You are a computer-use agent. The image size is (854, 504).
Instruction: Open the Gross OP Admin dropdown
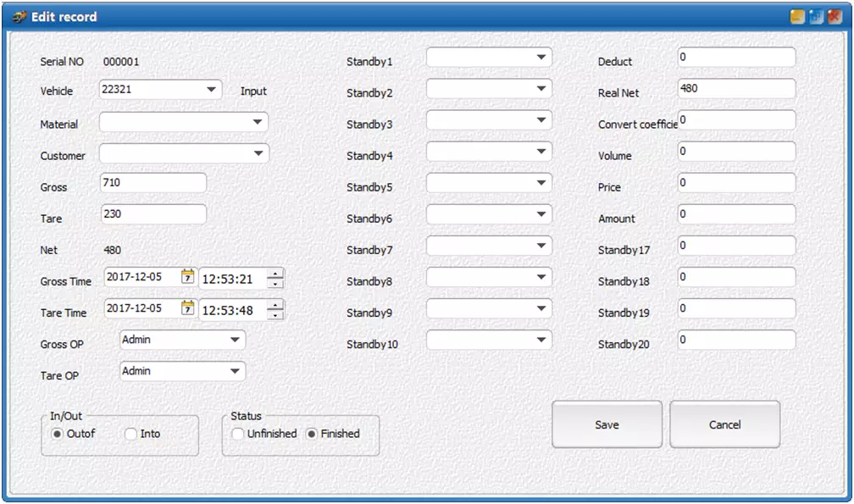(x=182, y=340)
